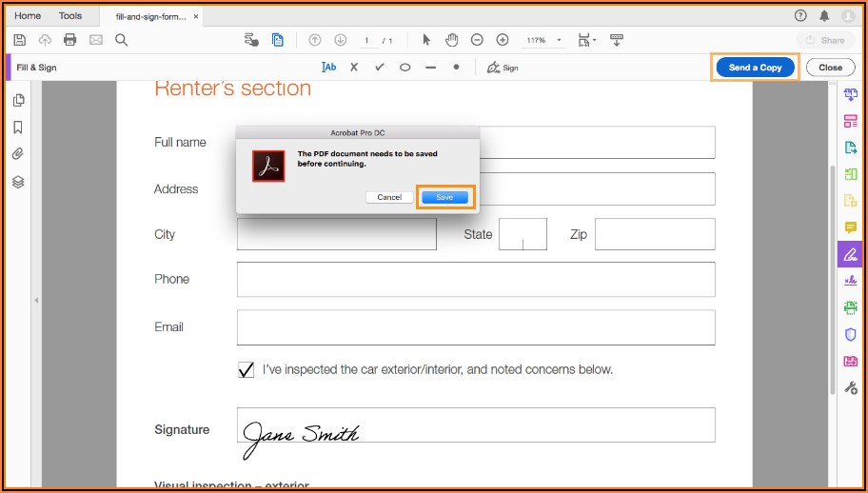The width and height of the screenshot is (868, 493).
Task: Open the Comment tool in right pane
Action: tap(850, 227)
